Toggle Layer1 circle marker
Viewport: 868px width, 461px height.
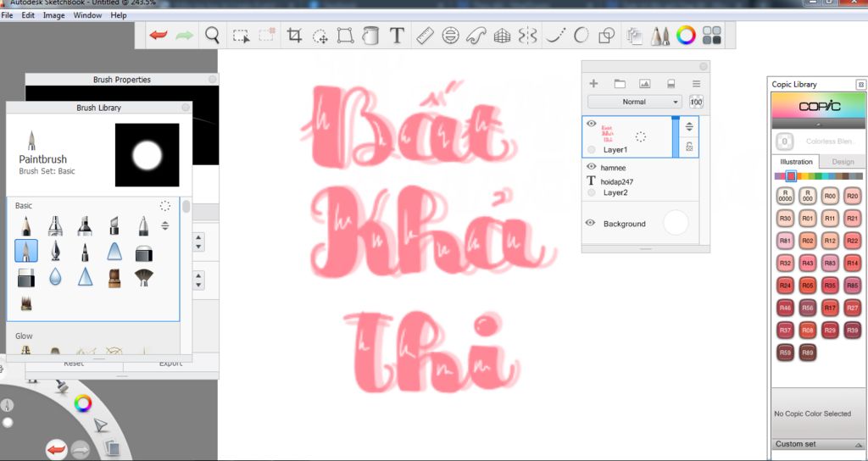pyautogui.click(x=592, y=150)
